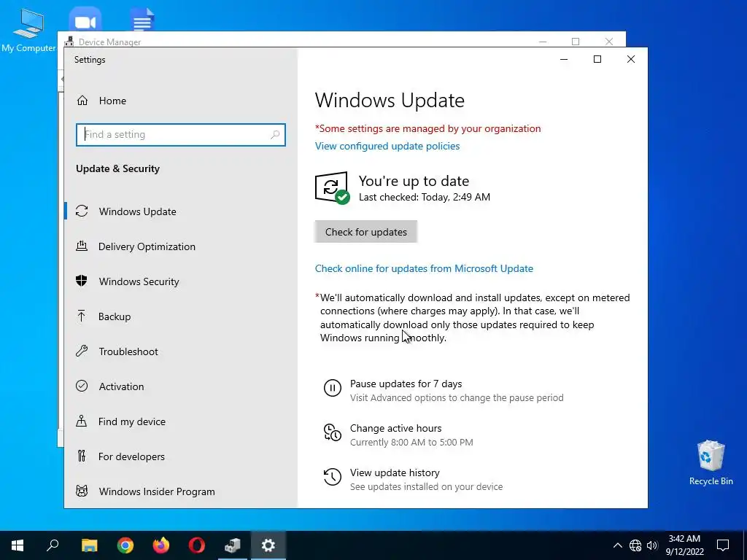Click the volume speaker tray icon
The width and height of the screenshot is (747, 560).
pos(652,545)
